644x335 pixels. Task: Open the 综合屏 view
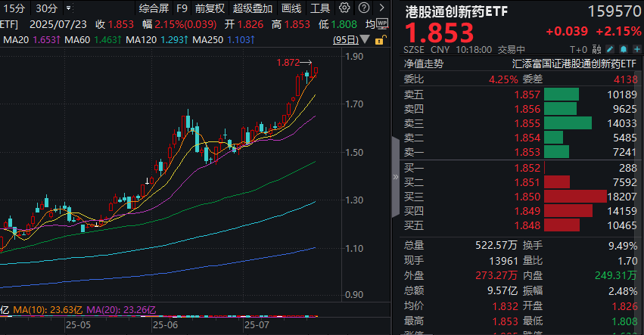[154, 9]
